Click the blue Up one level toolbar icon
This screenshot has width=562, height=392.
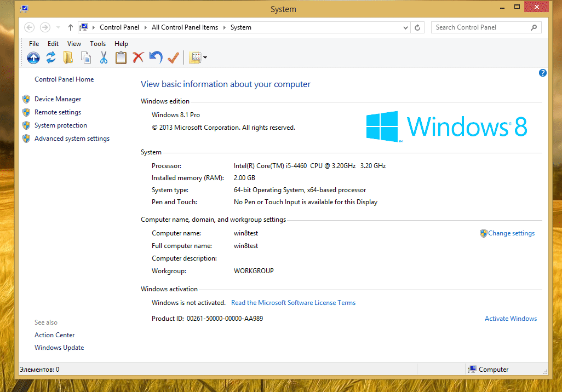33,57
